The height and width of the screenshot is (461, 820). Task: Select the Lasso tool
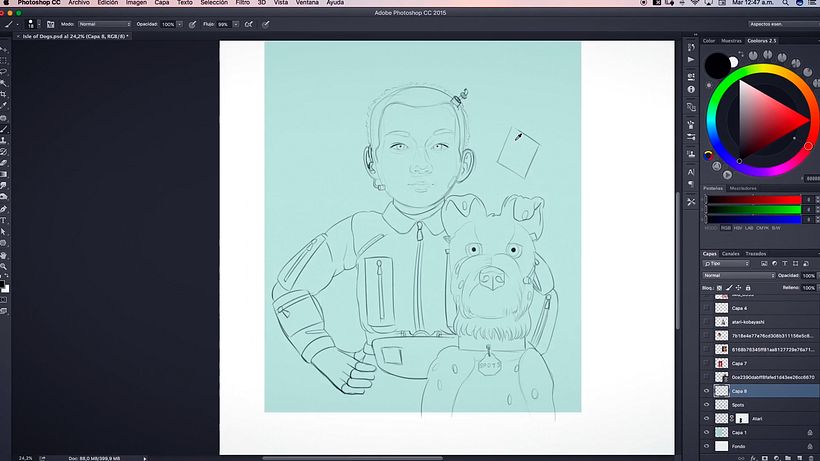(x=4, y=72)
